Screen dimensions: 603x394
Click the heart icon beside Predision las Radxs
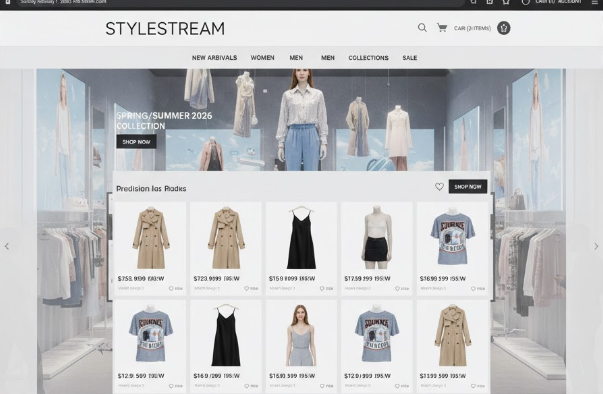[439, 186]
